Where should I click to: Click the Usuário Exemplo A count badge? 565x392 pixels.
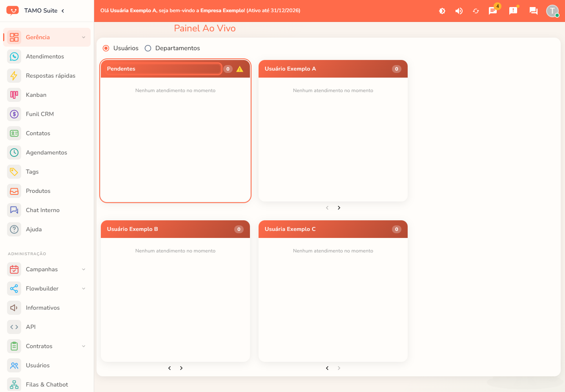(x=397, y=69)
